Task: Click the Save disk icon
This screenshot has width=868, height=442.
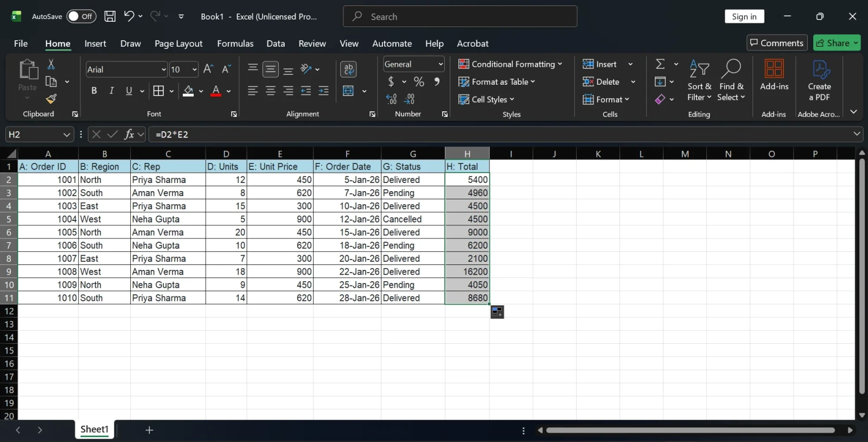Action: pos(110,16)
